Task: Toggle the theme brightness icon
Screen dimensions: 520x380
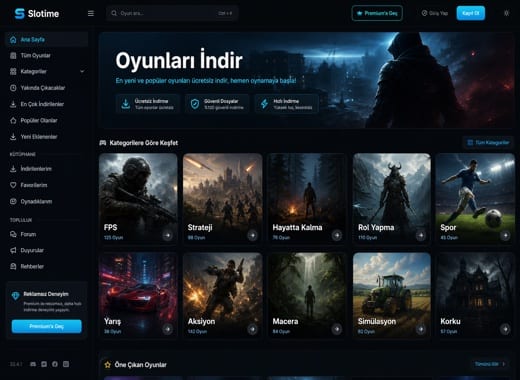Action: click(506, 13)
